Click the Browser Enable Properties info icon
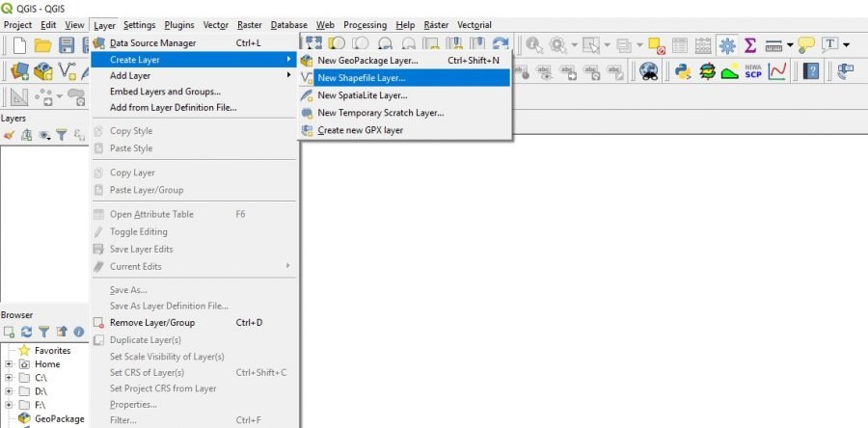This screenshot has width=868, height=428. pyautogui.click(x=79, y=332)
